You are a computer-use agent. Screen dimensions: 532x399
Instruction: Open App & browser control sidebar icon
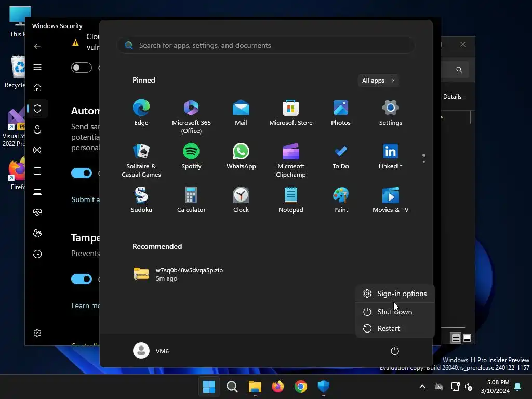pyautogui.click(x=37, y=170)
